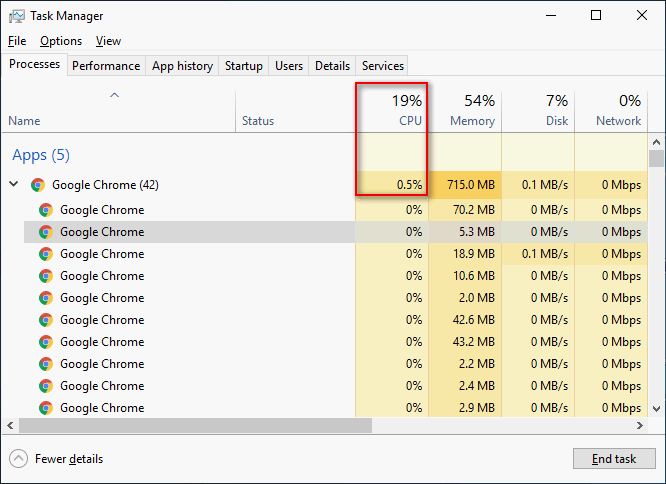Open the Options menu
Image resolution: width=666 pixels, height=484 pixels.
point(61,41)
